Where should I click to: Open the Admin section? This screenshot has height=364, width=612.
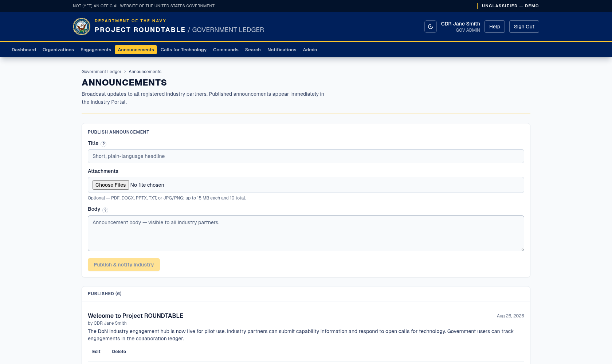click(x=310, y=50)
